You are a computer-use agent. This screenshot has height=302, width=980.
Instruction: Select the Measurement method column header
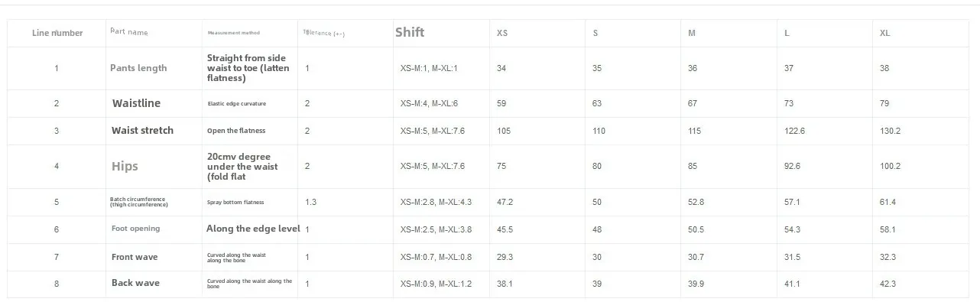234,33
